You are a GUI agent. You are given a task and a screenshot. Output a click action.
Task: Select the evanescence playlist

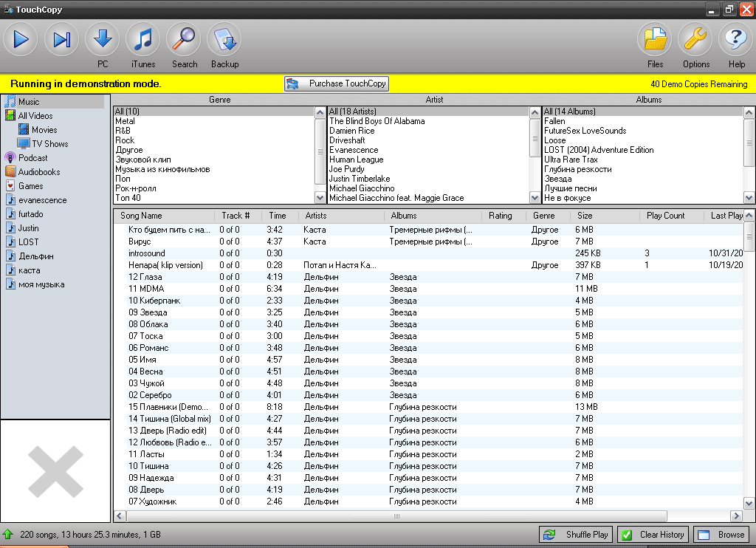(x=42, y=200)
